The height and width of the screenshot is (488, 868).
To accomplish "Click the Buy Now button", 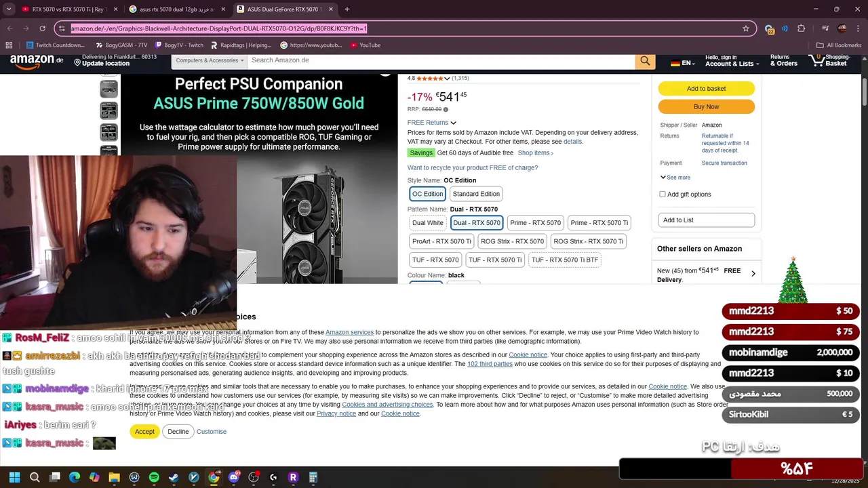I will 706,107.
